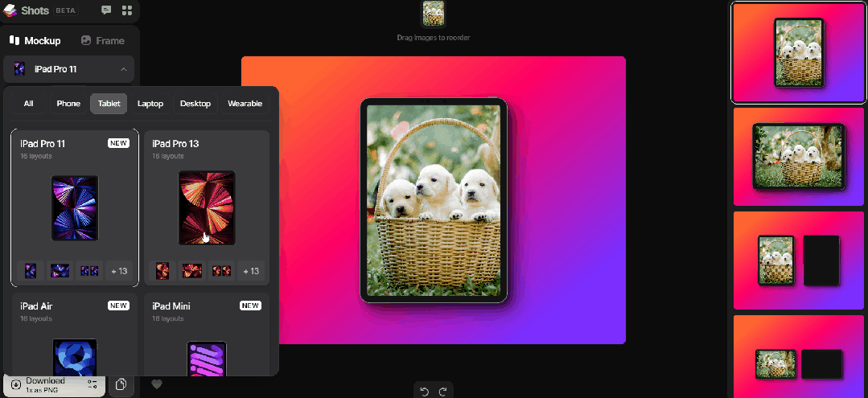Choose the iPad Pro 11 device preview
Screen dimensions: 868x398
point(75,208)
